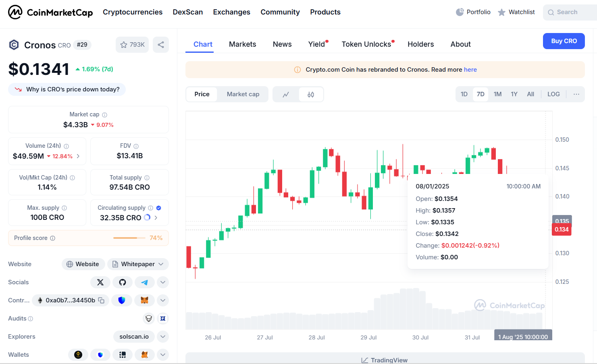This screenshot has width=597, height=364.
Task: Copy the contract address 0xa0b7...34450b
Action: click(x=102, y=300)
